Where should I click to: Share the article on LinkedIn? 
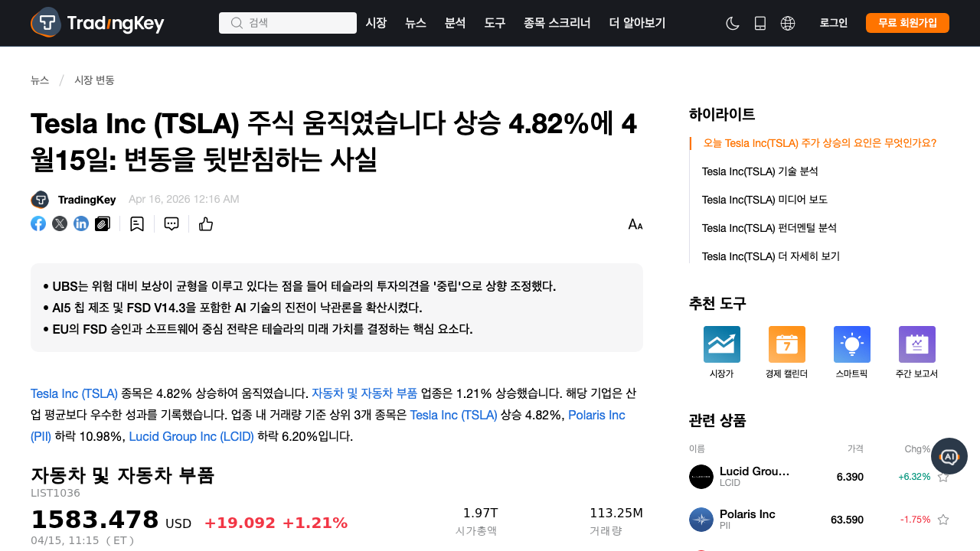tap(81, 223)
